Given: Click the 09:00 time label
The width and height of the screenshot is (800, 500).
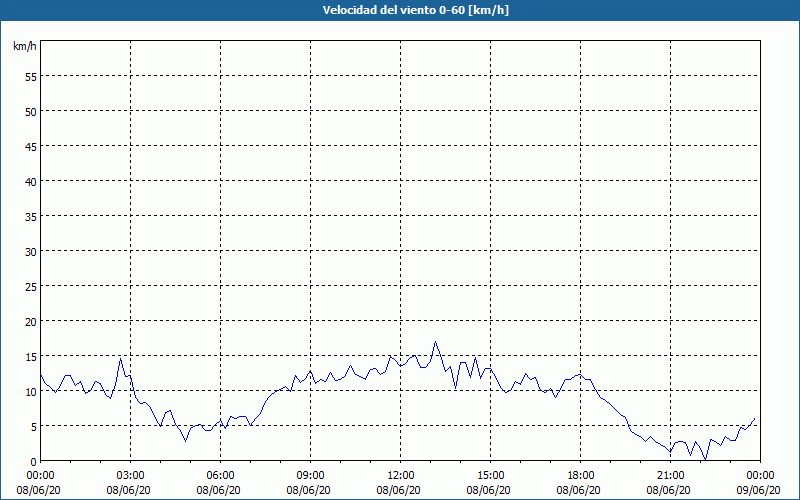Looking at the screenshot, I should coord(310,475).
